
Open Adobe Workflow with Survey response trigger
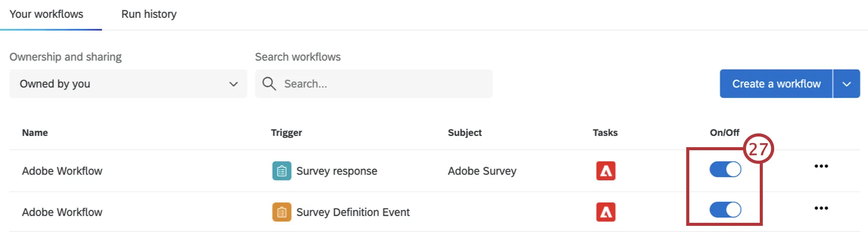coord(62,171)
